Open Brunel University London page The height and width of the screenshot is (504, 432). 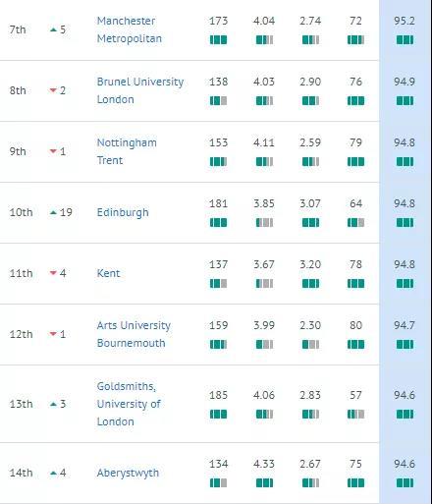pos(140,90)
